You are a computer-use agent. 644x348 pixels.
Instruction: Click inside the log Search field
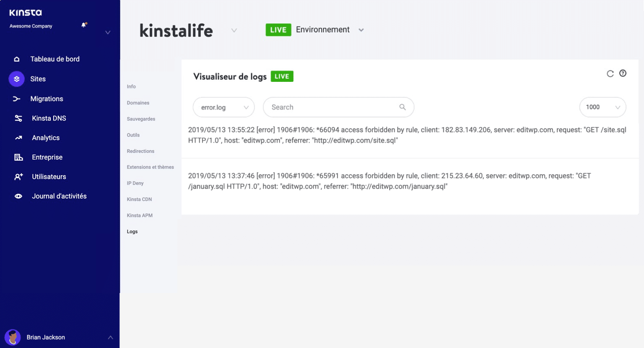pyautogui.click(x=331, y=107)
